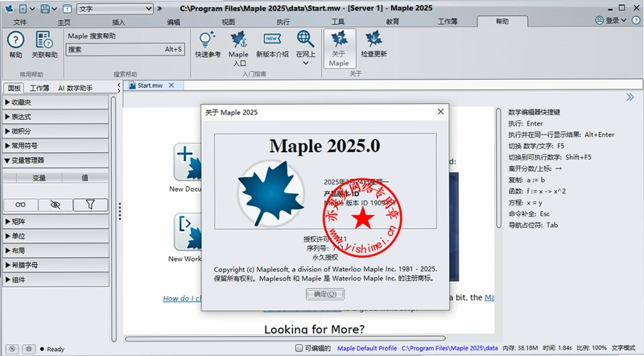This screenshot has width=644, height=356.
Task: Click the Maple 2025\data path in status bar
Action: tap(449, 348)
